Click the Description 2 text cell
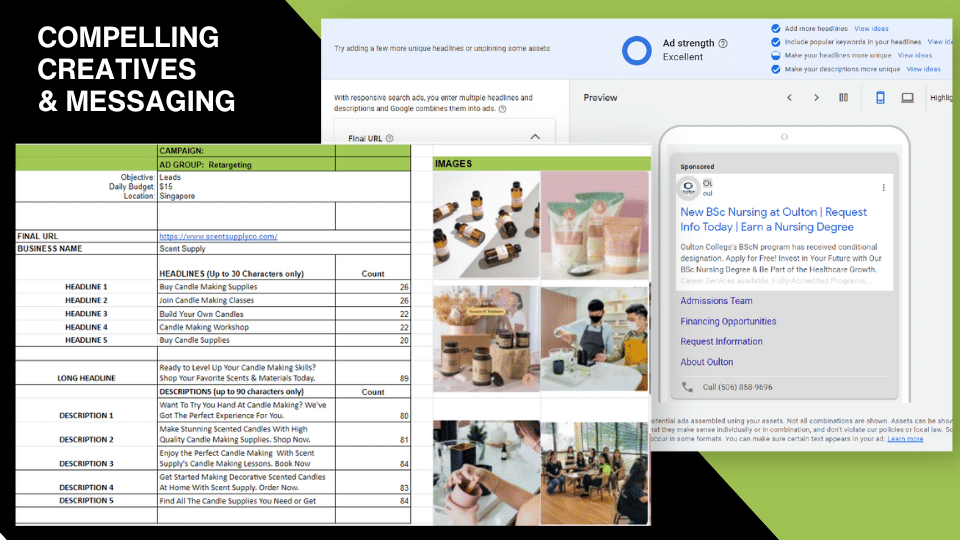Viewport: 960px width, 540px height. click(246, 434)
